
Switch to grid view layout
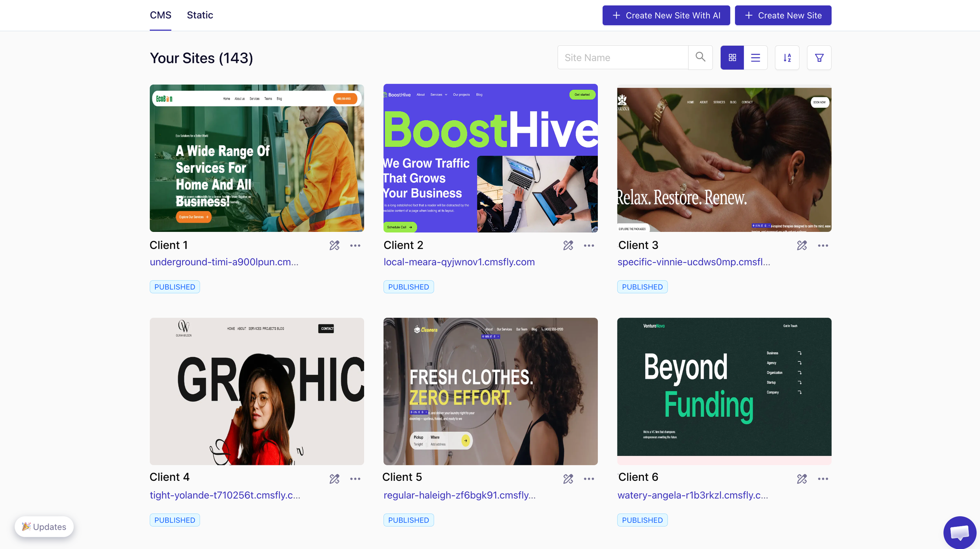point(732,58)
